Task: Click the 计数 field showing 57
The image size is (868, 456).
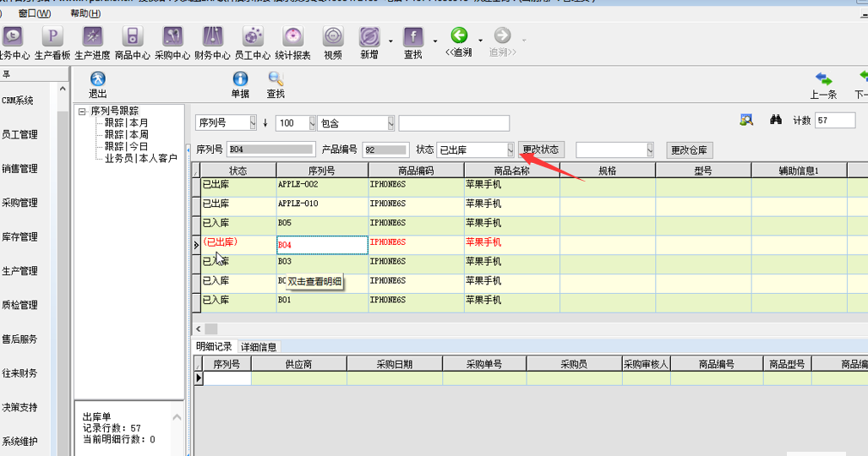Action: [x=835, y=120]
